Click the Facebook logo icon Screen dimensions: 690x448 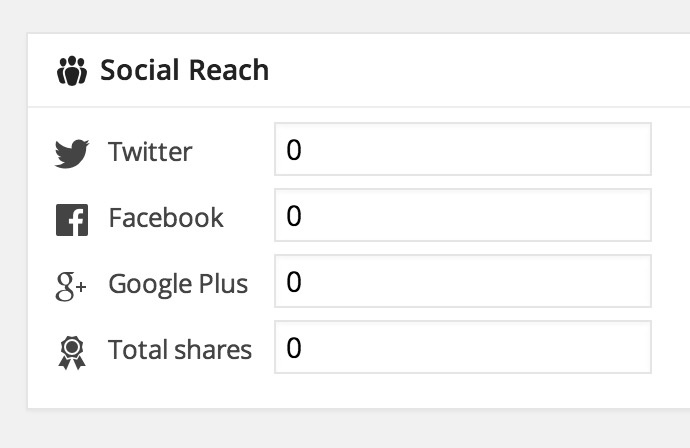click(72, 219)
